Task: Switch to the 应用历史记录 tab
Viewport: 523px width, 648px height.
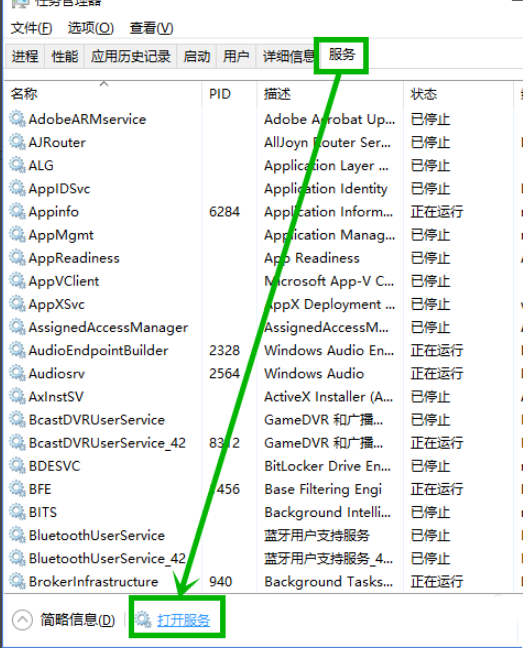Action: pyautogui.click(x=131, y=56)
